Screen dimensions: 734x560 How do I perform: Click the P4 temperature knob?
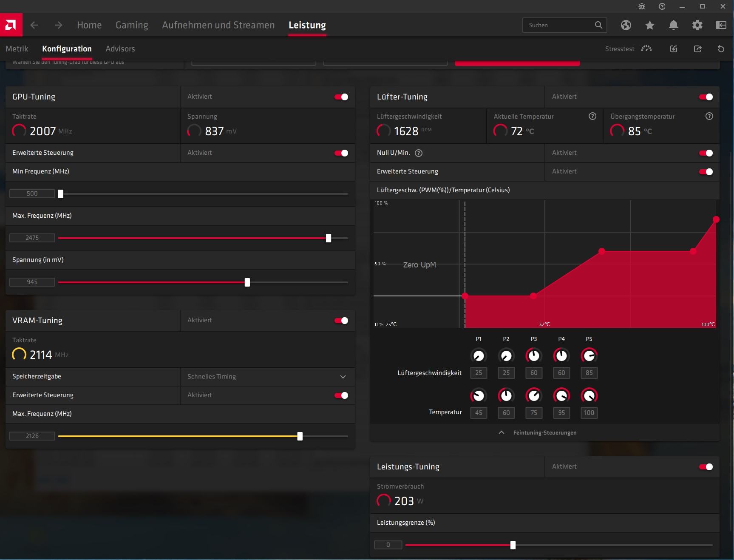pos(561,395)
